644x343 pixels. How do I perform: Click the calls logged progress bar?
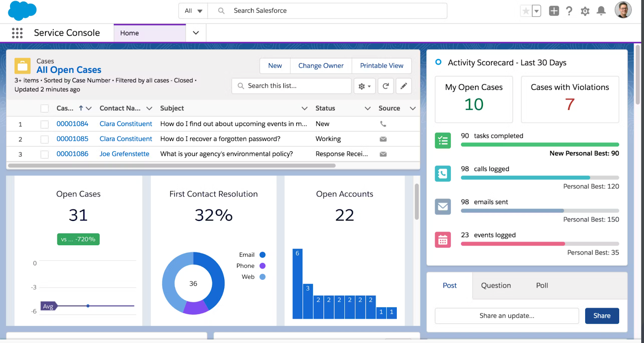click(x=539, y=178)
